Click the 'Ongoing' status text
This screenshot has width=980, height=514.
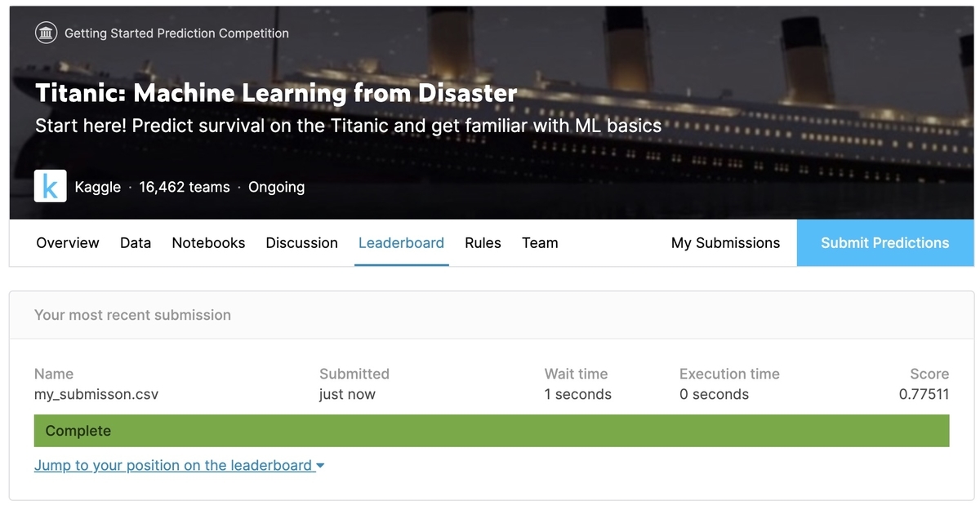[276, 187]
